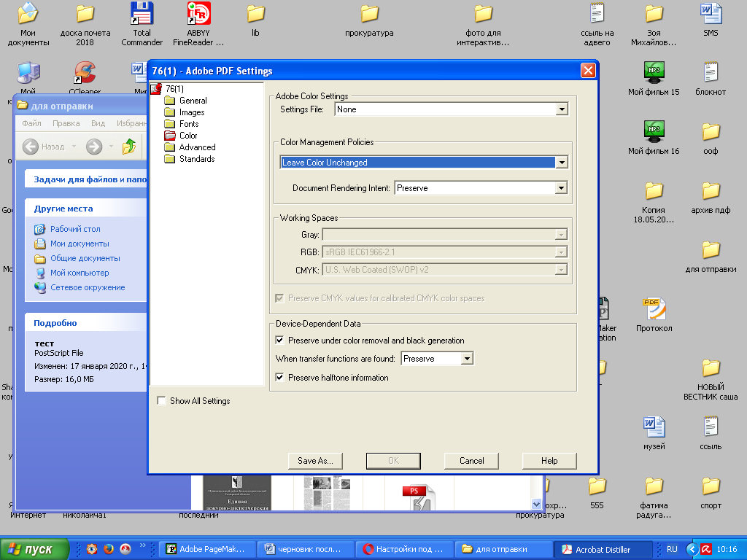Viewport: 747px width, 560px height.
Task: Select the lib folder on desktop
Action: tap(256, 20)
